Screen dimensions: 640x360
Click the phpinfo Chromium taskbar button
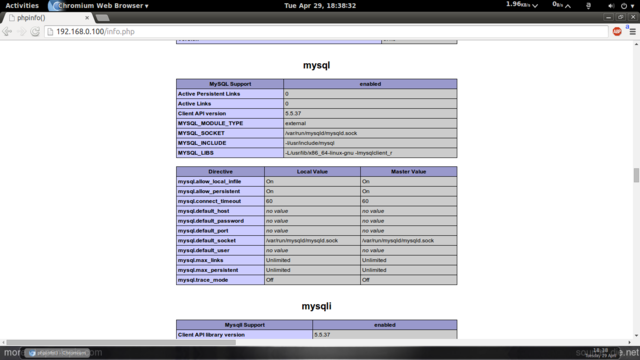(57, 353)
